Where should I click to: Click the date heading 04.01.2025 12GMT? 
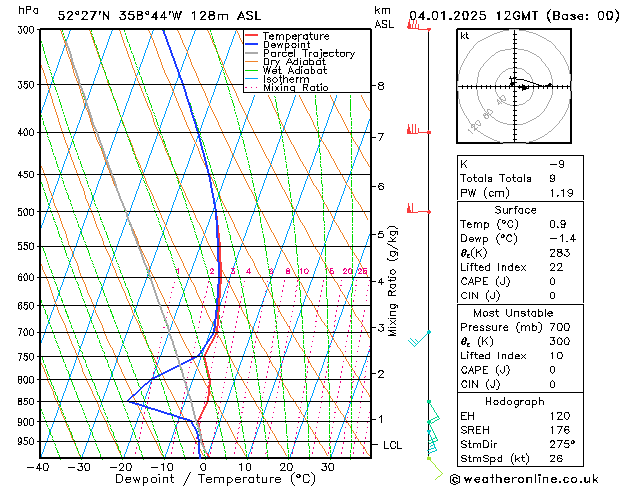pyautogui.click(x=473, y=16)
